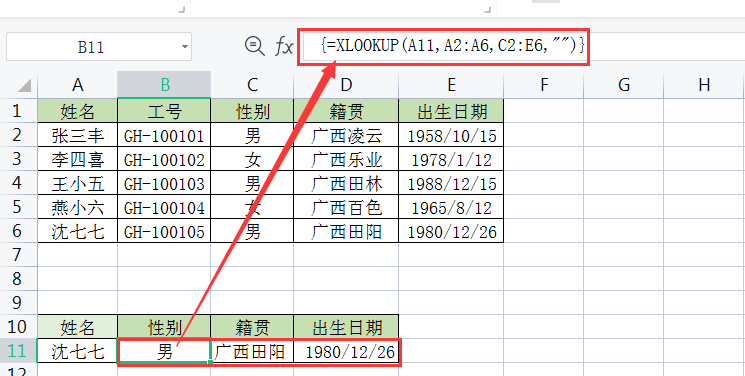Select cell A11 containing 沈七七
745x376 pixels.
[77, 351]
